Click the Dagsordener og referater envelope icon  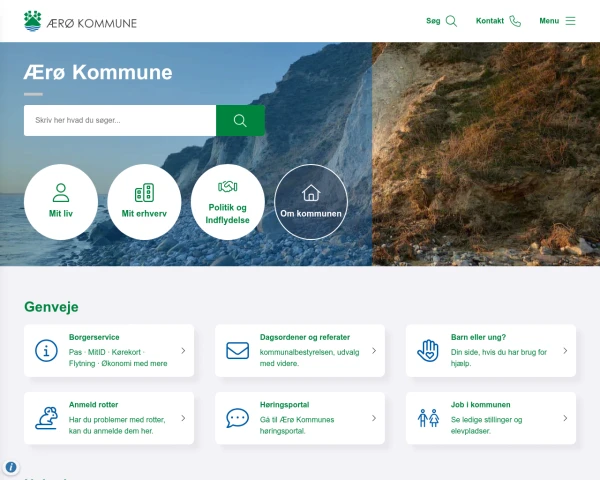pos(237,351)
